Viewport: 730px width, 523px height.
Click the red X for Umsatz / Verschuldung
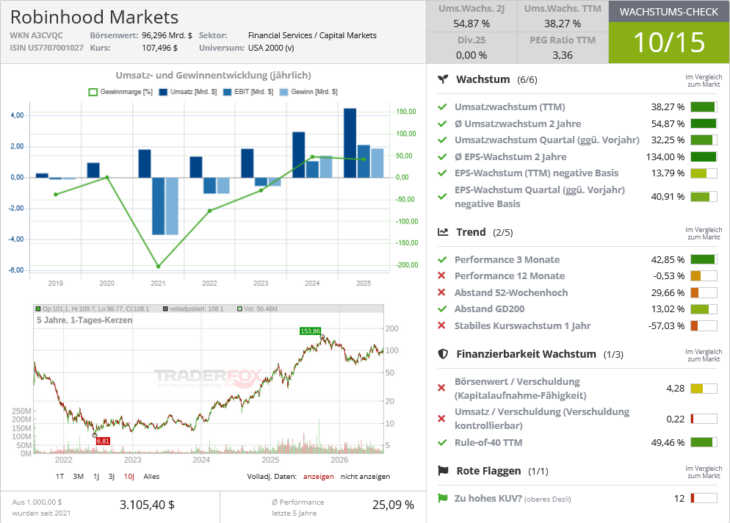[x=442, y=419]
